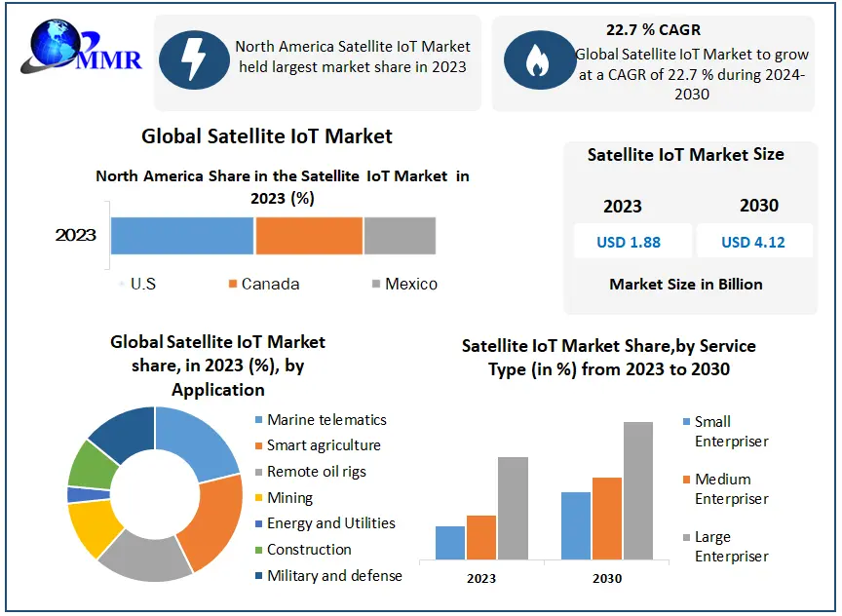Click the blue U.S segment of bar
Viewport: 842px width, 616px height.
click(182, 236)
